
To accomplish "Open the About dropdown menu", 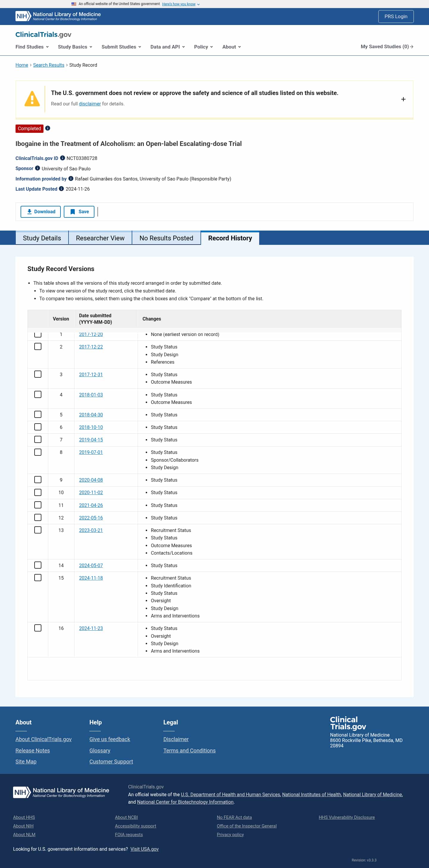I will 231,47.
